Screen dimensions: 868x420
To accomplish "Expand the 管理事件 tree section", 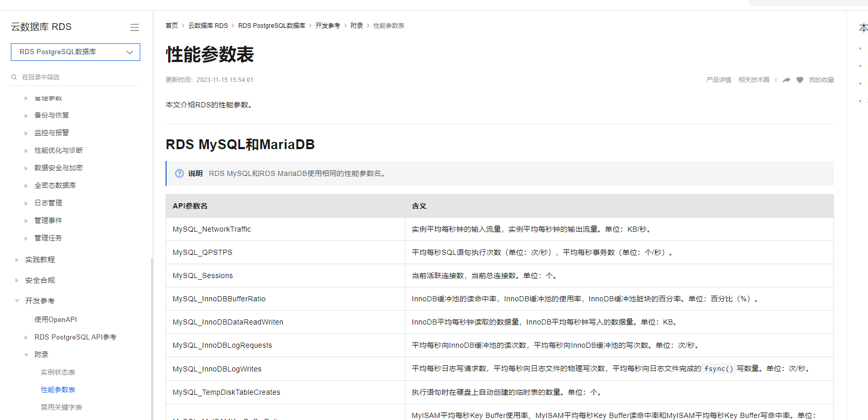I will pyautogui.click(x=26, y=221).
